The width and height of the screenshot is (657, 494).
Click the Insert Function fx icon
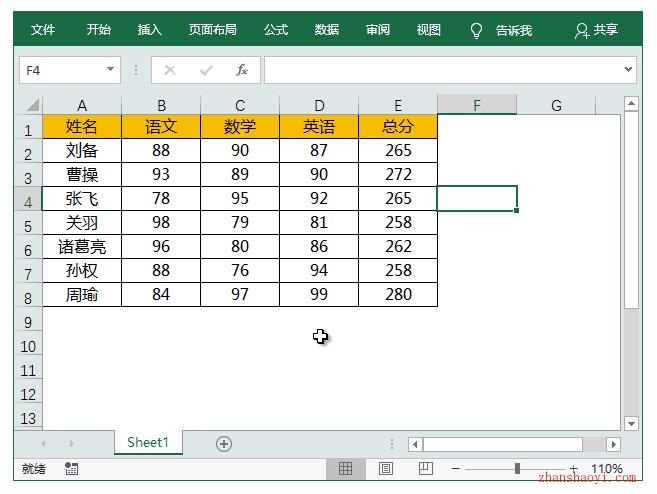click(x=242, y=70)
